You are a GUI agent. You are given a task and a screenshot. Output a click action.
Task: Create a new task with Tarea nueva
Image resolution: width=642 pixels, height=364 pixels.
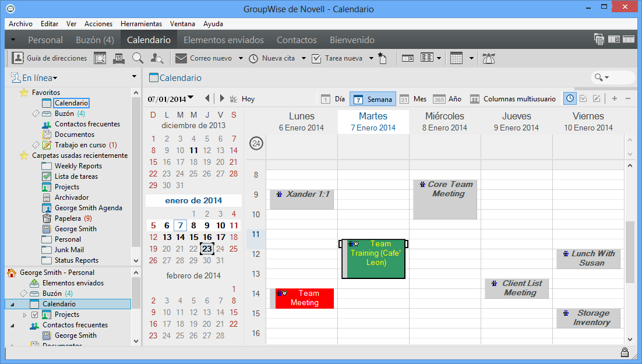pos(337,59)
